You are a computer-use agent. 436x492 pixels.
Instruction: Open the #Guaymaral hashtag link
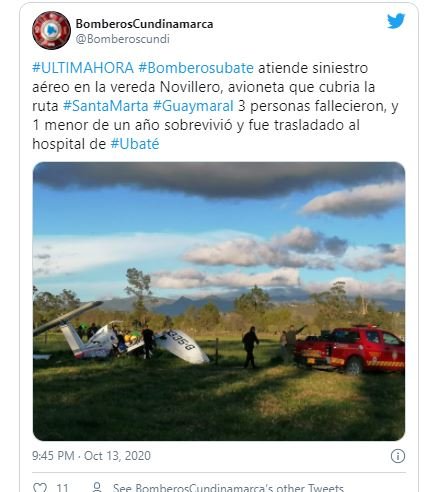coord(193,106)
